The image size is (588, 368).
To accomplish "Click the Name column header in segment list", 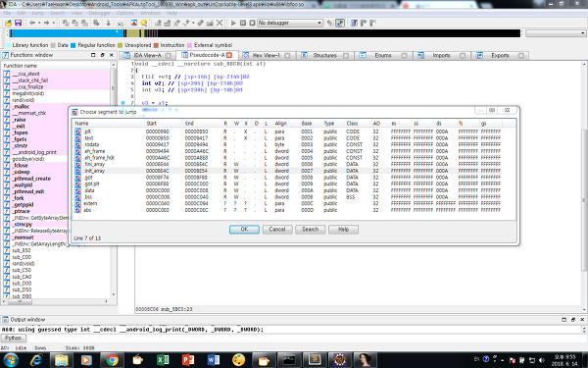I will click(x=109, y=124).
